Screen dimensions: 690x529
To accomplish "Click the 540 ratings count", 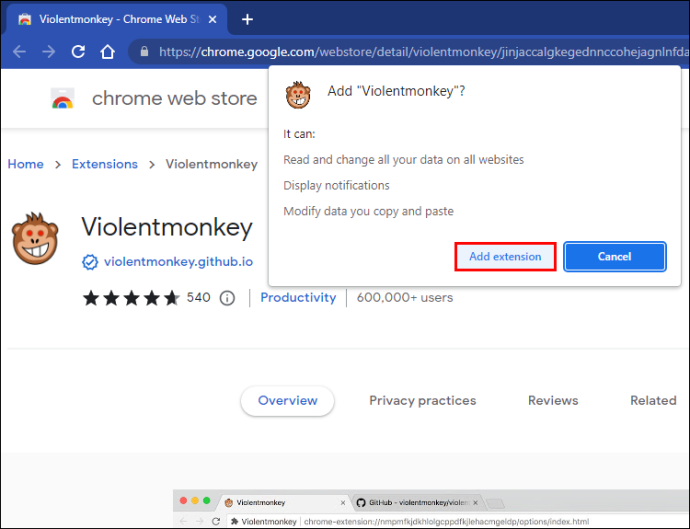I will (198, 298).
